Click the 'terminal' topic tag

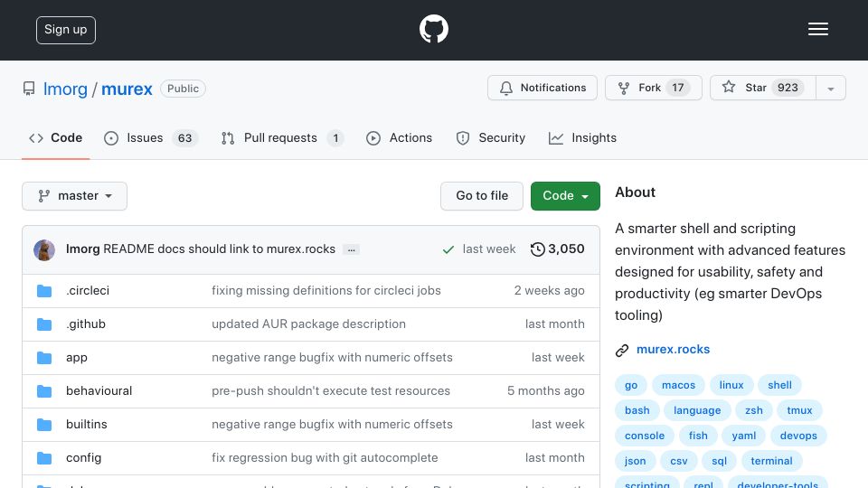[x=771, y=462]
